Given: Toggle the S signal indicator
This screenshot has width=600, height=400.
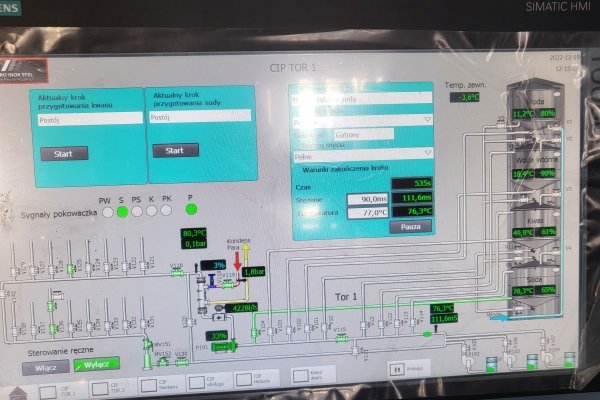Looking at the screenshot, I should click(x=122, y=211).
